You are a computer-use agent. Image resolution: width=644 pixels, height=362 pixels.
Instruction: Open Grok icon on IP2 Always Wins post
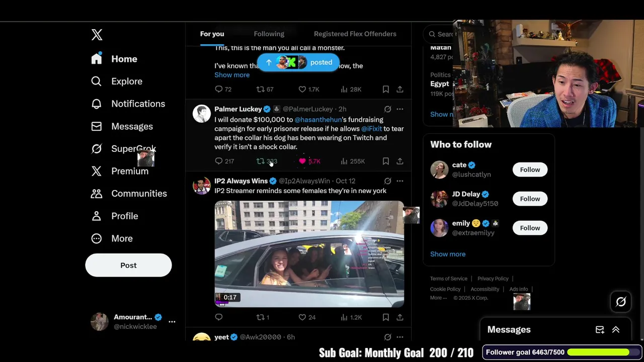pos(387,181)
